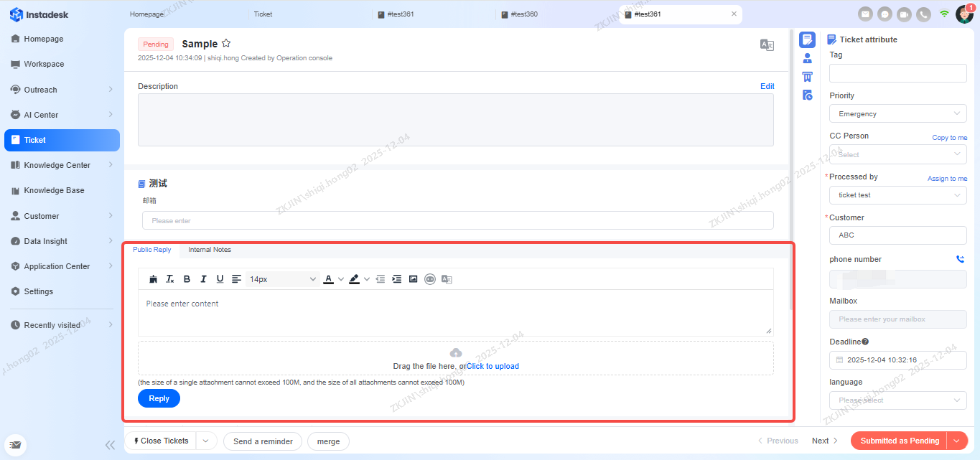Screen dimensions: 980x460
Task: Toggle underline text style
Action: 220,279
